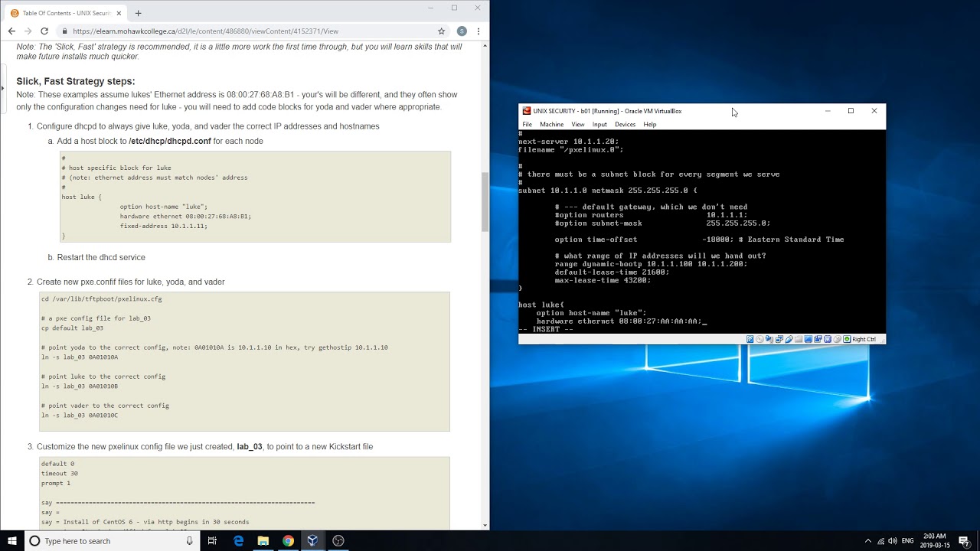Image resolution: width=980 pixels, height=551 pixels.
Task: Click 'Right Ctrl' host key label
Action: coord(864,339)
